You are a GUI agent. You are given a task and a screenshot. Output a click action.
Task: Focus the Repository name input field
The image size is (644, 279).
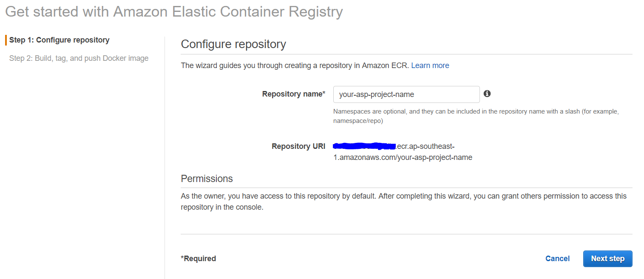coord(406,94)
